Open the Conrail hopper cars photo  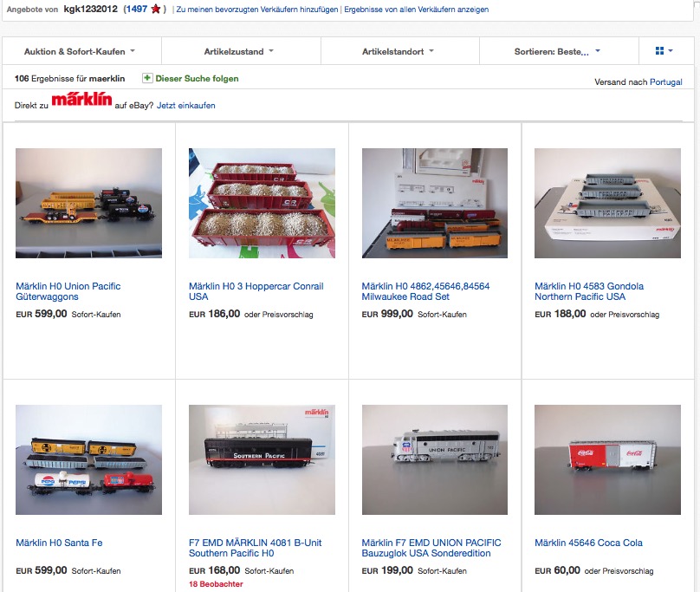point(262,204)
